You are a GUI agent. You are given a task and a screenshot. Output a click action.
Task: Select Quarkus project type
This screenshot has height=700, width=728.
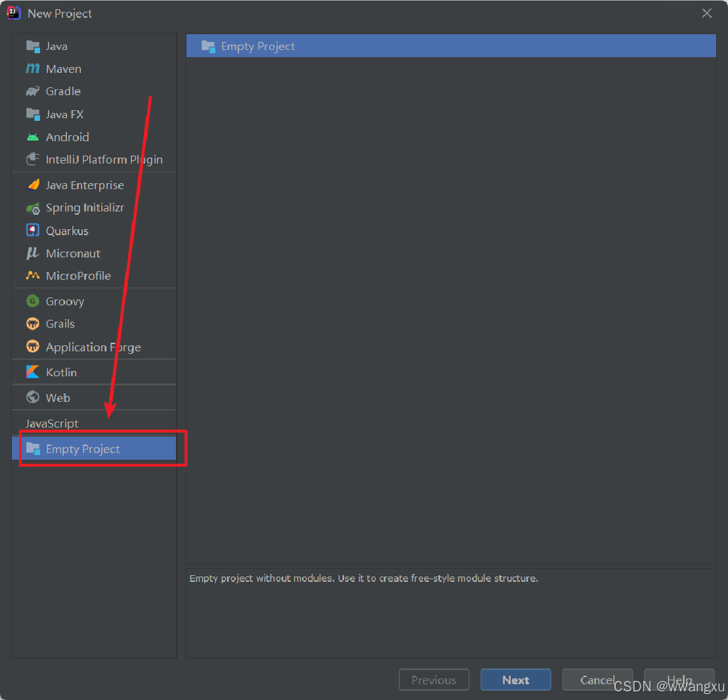click(x=95, y=230)
